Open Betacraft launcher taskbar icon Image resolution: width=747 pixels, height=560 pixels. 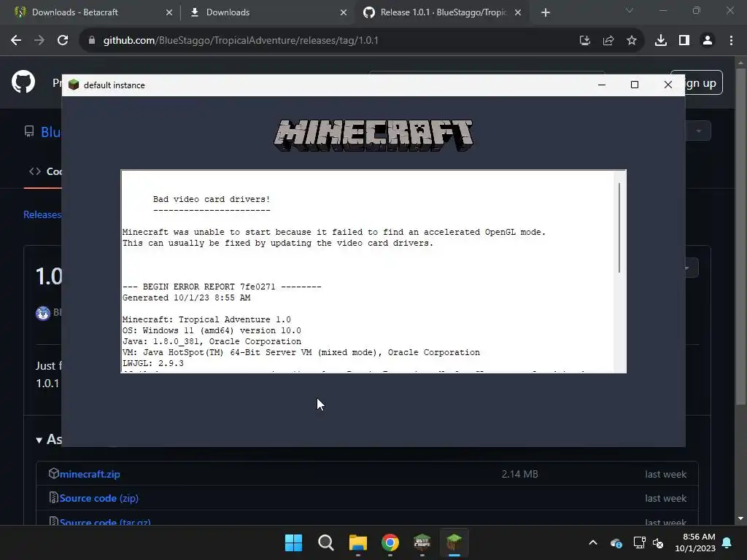coord(422,542)
